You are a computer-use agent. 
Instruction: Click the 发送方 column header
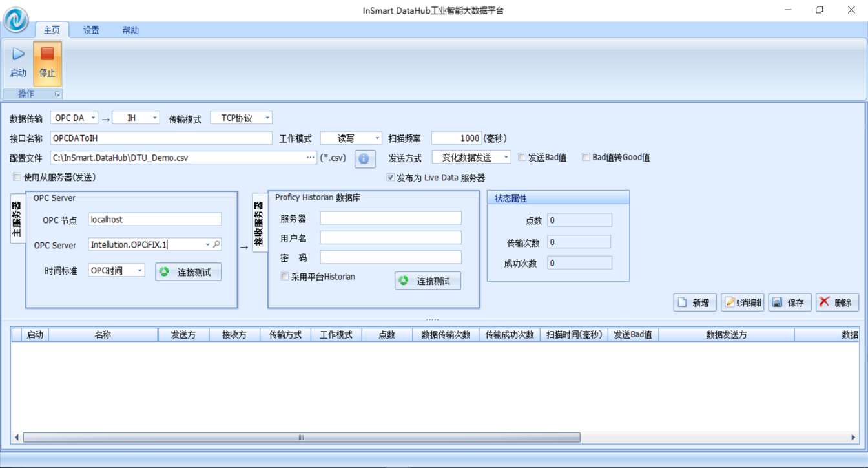[183, 335]
